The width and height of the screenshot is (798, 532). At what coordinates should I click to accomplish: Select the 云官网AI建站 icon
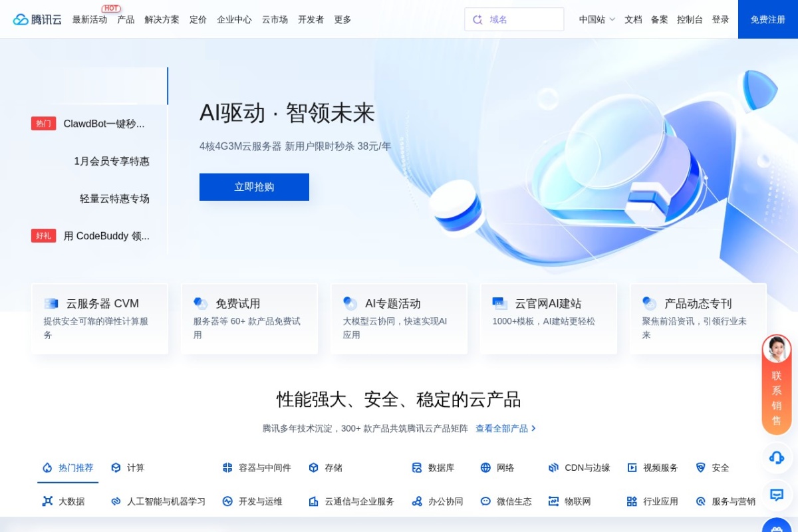[499, 303]
